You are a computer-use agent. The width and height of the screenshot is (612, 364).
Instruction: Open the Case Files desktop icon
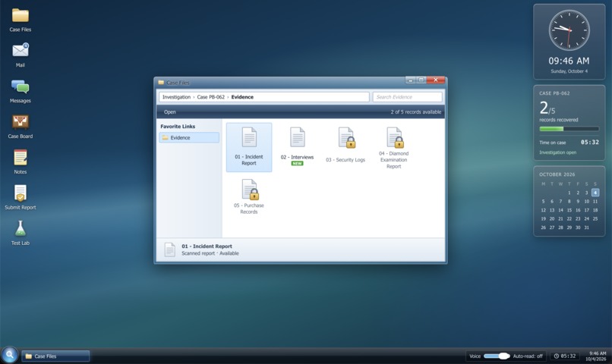click(x=21, y=20)
